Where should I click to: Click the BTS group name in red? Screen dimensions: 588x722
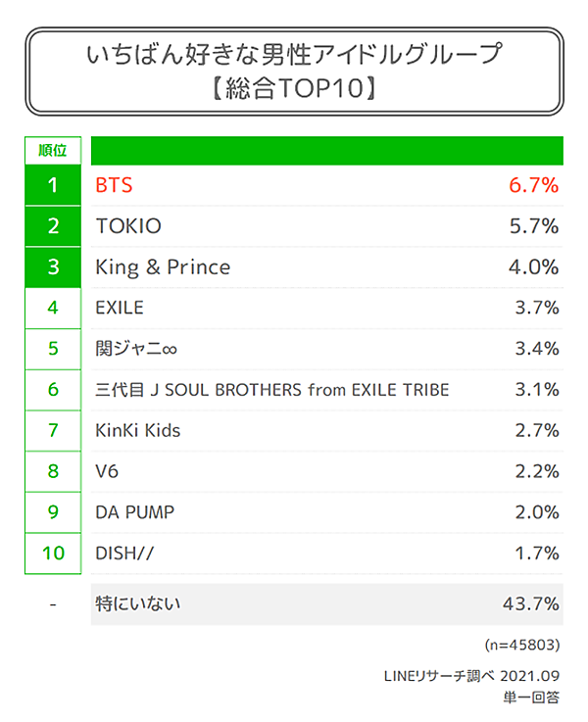click(114, 185)
